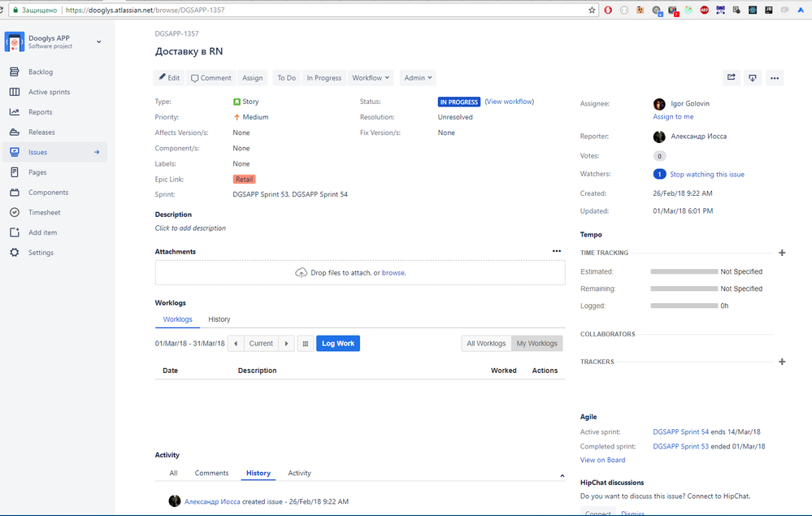
Task: Move issue to To Do
Action: click(x=286, y=78)
